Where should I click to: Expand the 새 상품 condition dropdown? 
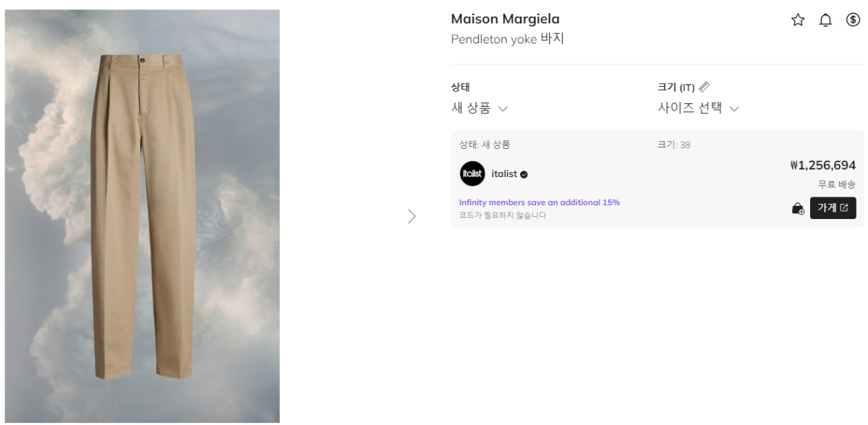tap(479, 108)
